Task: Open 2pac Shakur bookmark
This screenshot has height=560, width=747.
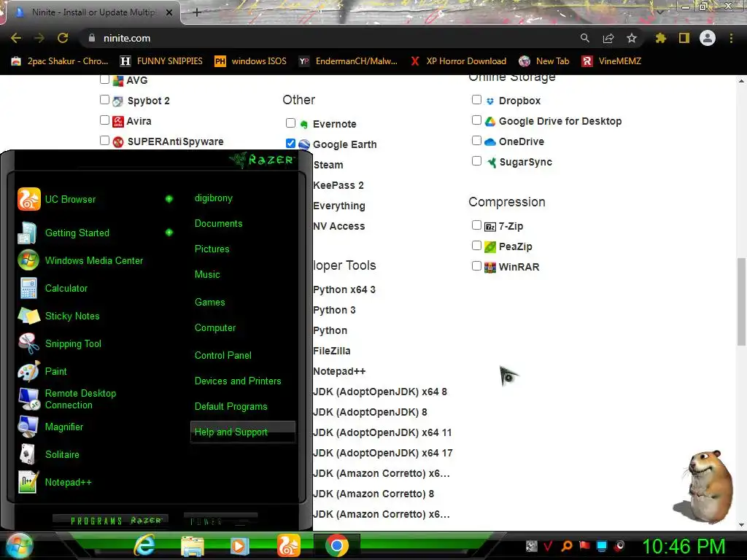Action: (60, 61)
